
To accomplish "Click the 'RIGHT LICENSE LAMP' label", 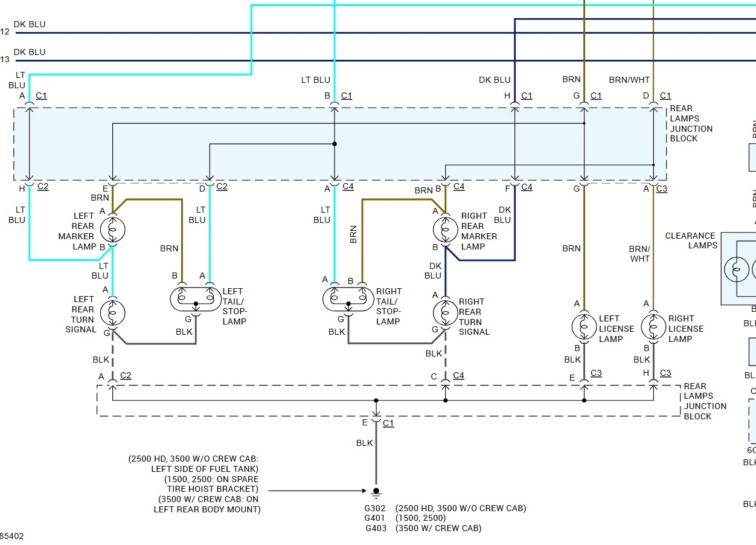I will coord(686,329).
